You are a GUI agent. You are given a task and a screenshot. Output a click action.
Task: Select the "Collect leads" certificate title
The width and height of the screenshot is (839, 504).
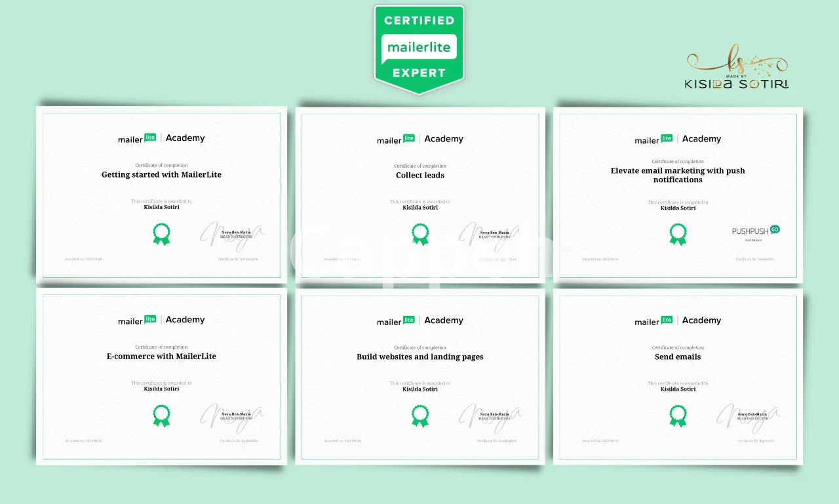coord(420,176)
